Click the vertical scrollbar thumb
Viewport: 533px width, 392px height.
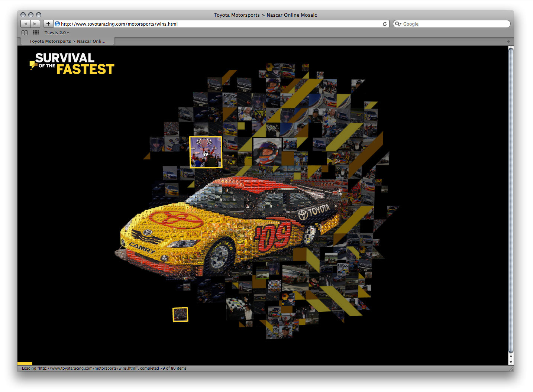tap(511, 201)
